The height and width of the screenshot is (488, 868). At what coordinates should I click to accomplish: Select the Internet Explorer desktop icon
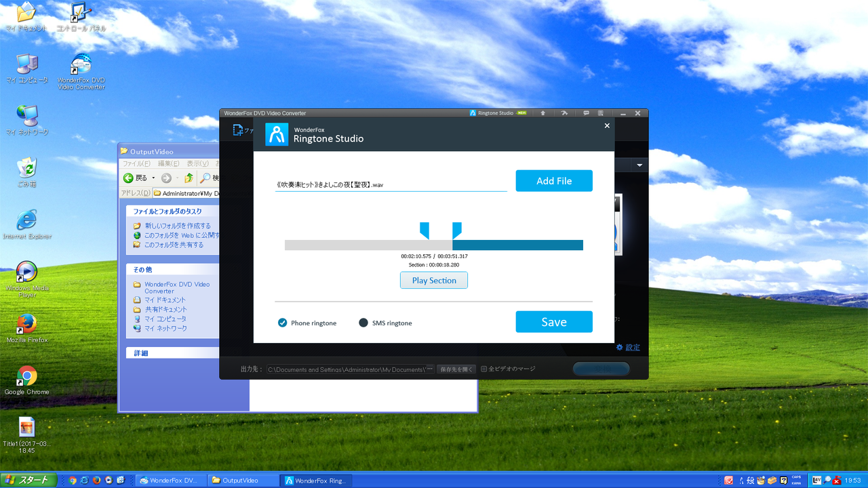click(x=27, y=224)
